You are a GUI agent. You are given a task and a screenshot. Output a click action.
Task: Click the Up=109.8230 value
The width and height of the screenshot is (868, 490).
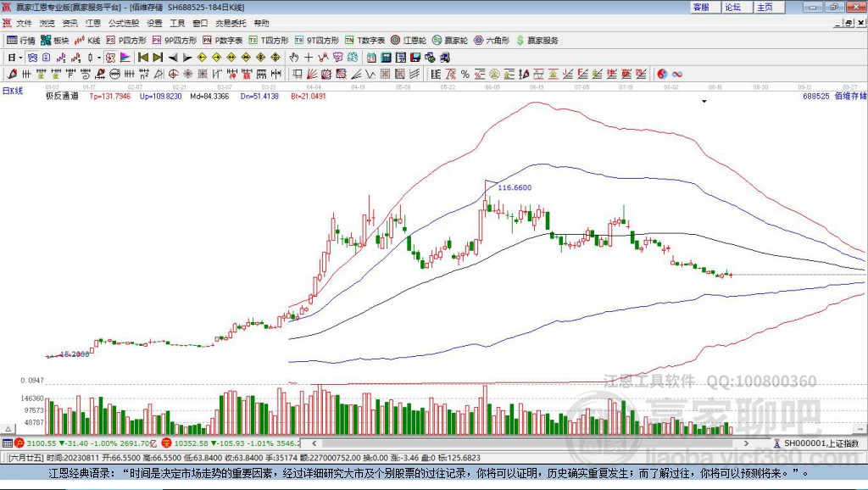160,96
